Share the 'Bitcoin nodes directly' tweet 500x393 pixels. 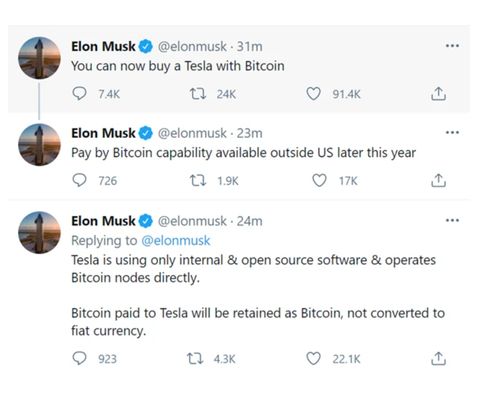click(438, 359)
